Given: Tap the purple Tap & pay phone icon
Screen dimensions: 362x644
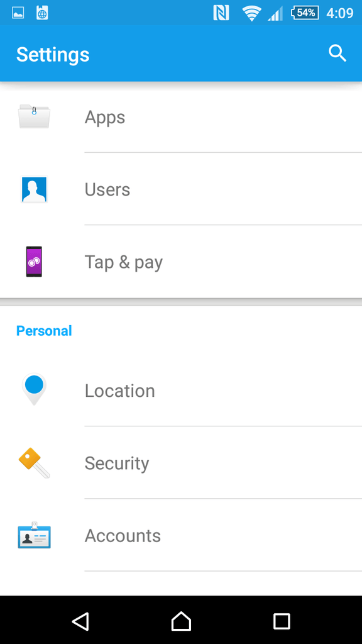Looking at the screenshot, I should [34, 262].
